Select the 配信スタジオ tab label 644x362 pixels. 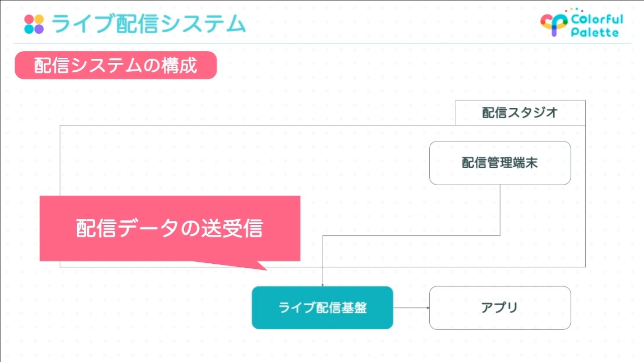(520, 113)
